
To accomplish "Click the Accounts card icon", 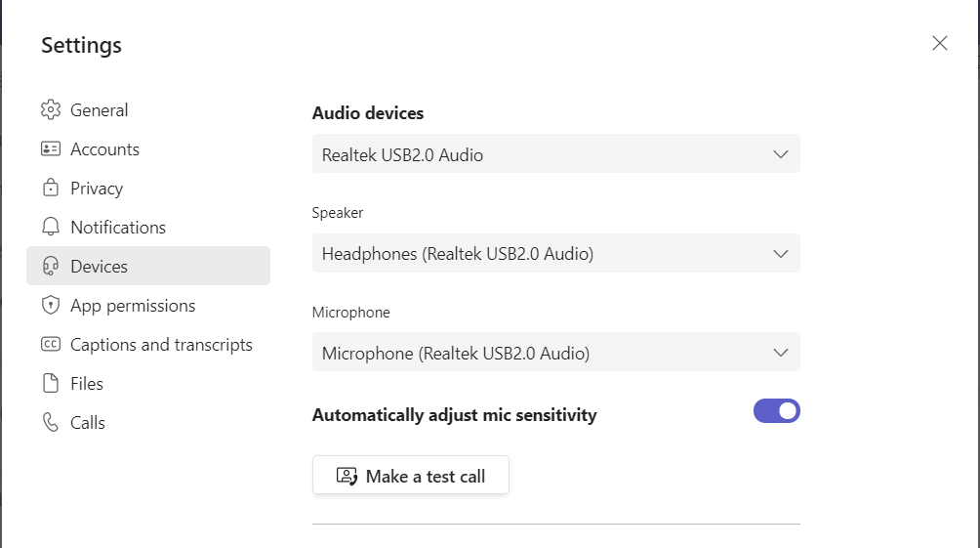I will coord(51,149).
